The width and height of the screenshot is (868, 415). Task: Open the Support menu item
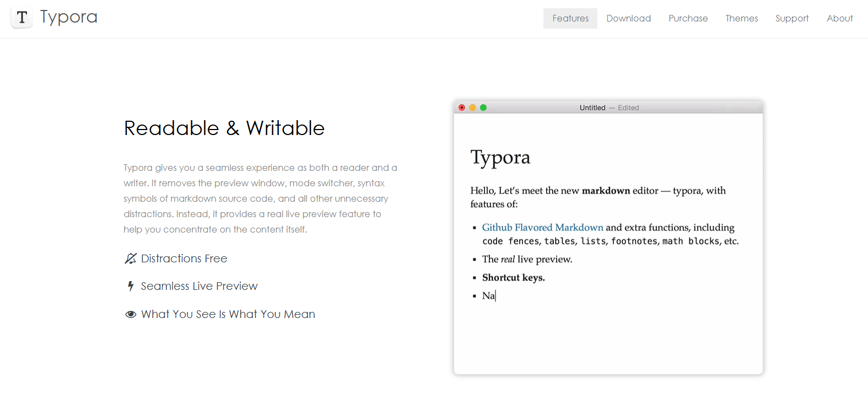(792, 18)
